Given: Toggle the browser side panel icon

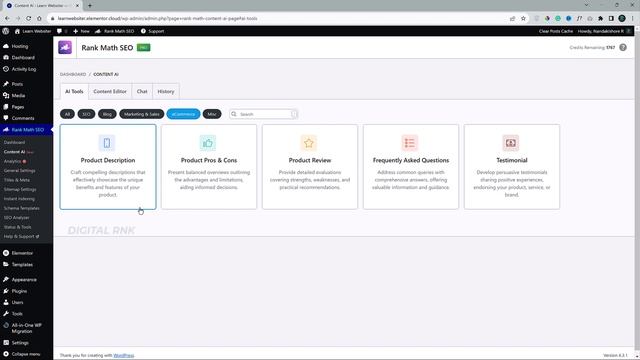Looking at the screenshot, I should click(611, 18).
